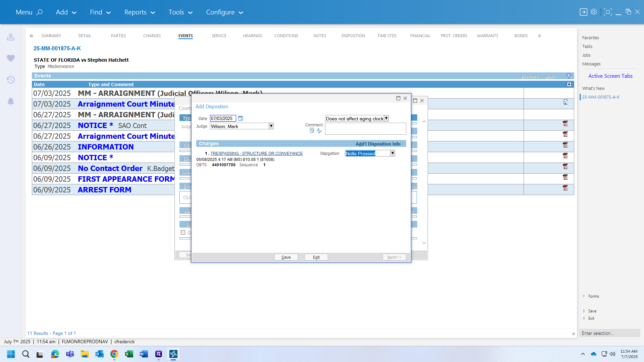Open the stacked list icon in left sidebar
Screen dimensions: 644x362
11,37
